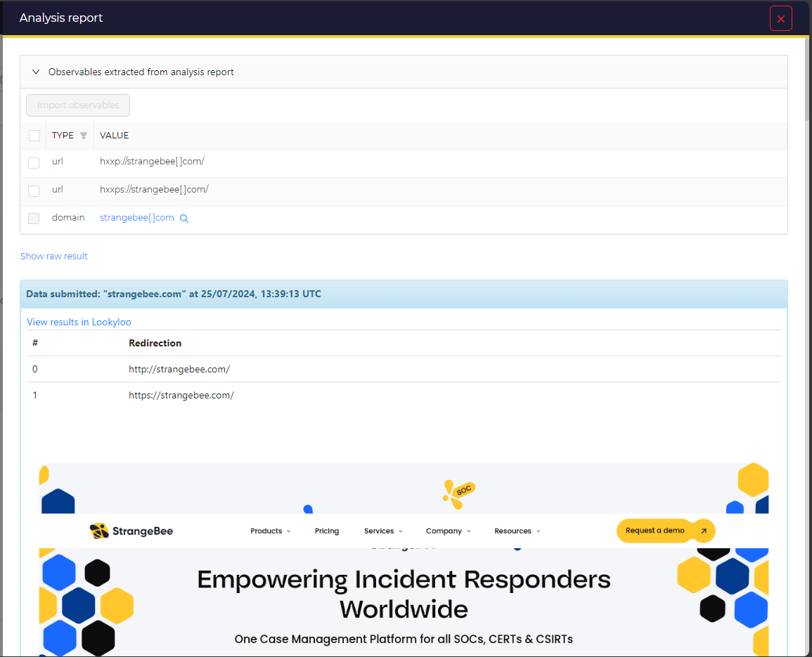Screen dimensions: 812x657
Task: Click the SOC bee badge icon in preview
Action: [x=459, y=494]
